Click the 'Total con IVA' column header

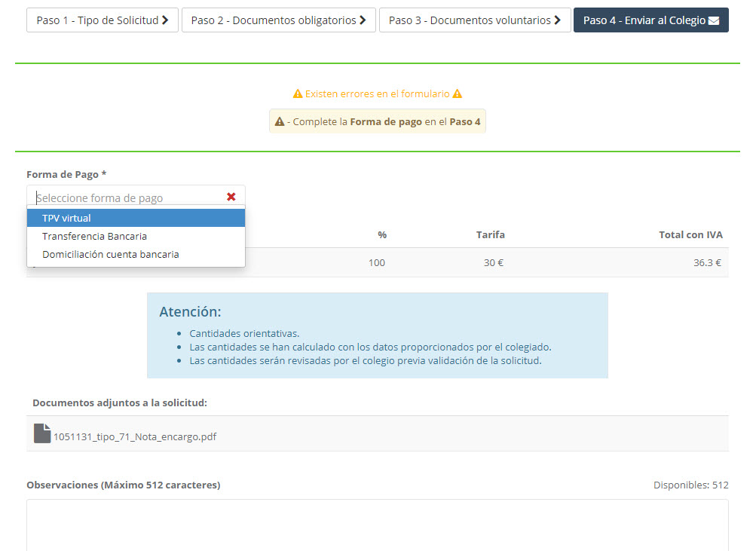tap(690, 234)
